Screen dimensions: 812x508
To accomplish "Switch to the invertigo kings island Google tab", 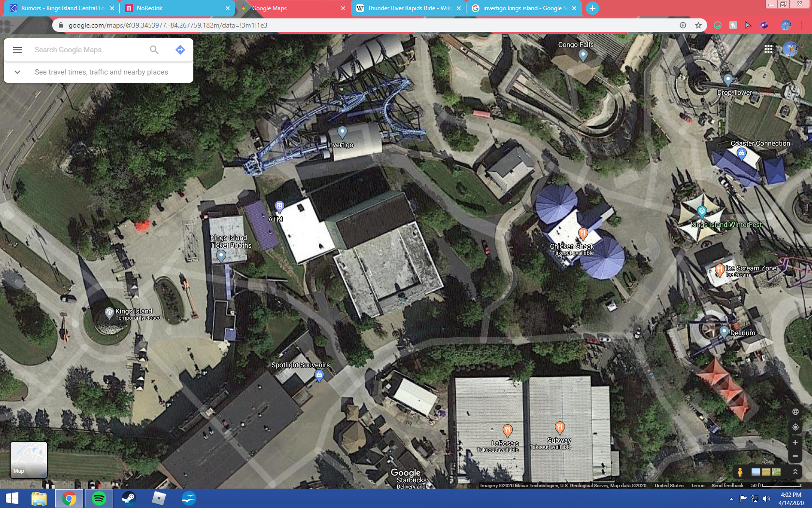I will (524, 8).
